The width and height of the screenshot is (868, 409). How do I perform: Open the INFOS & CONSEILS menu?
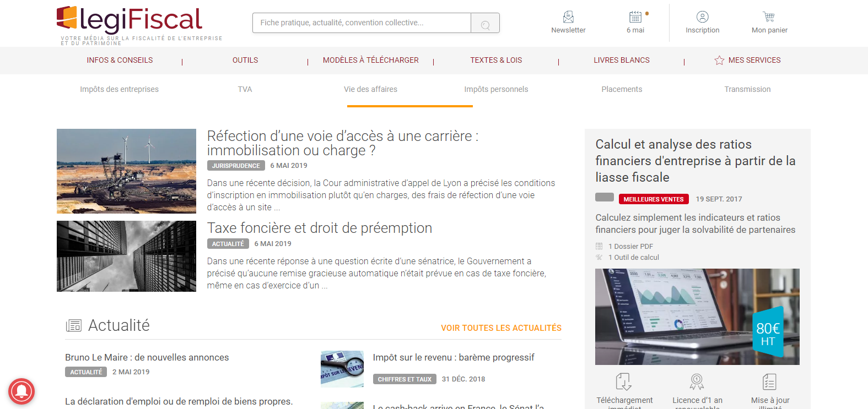coord(120,61)
